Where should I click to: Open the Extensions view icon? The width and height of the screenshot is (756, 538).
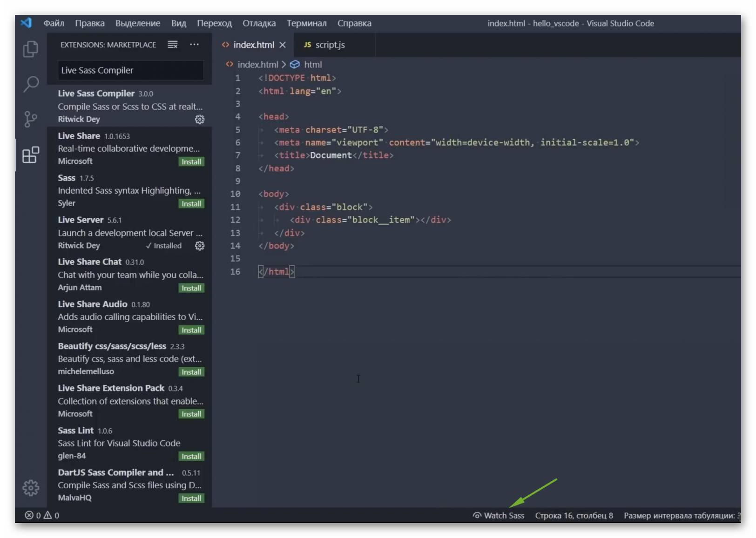point(31,155)
